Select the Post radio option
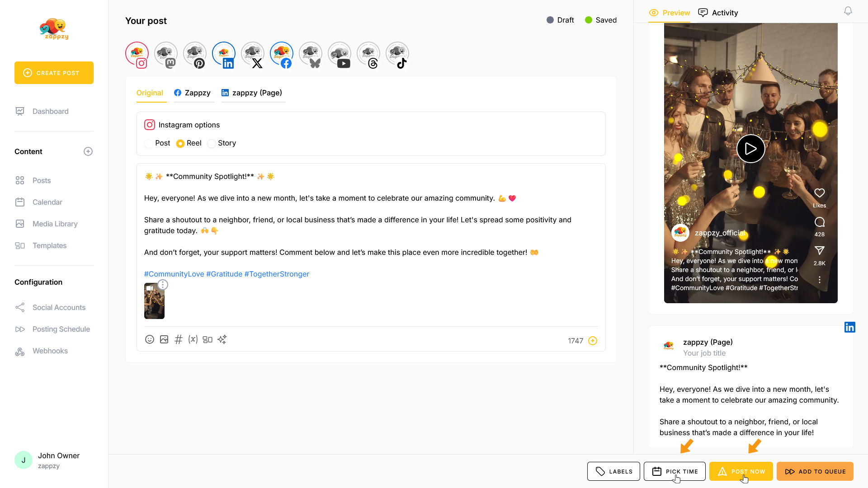This screenshot has height=488, width=868. point(149,144)
